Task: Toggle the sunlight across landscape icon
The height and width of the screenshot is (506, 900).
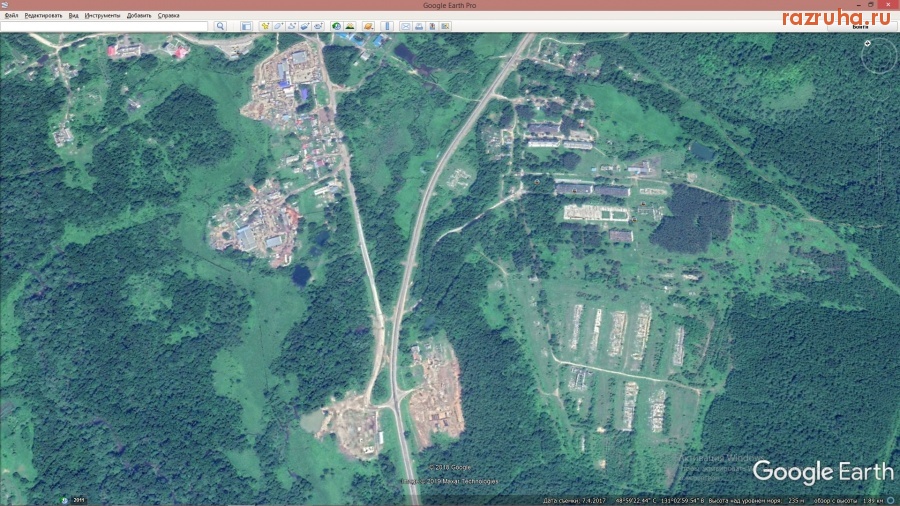Action: click(x=349, y=26)
